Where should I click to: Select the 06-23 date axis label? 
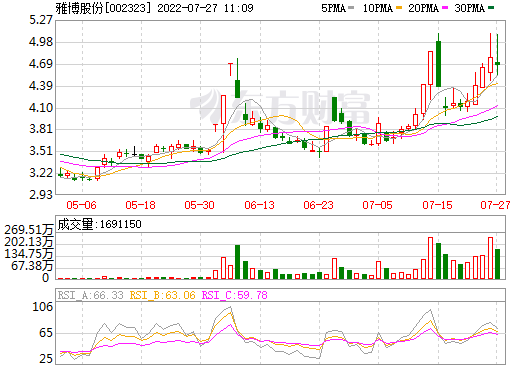tap(318, 205)
